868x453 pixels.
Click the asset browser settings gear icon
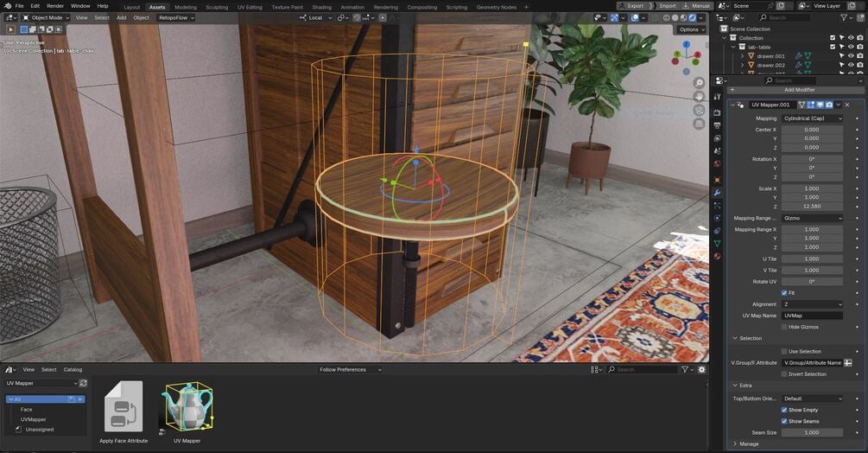702,369
